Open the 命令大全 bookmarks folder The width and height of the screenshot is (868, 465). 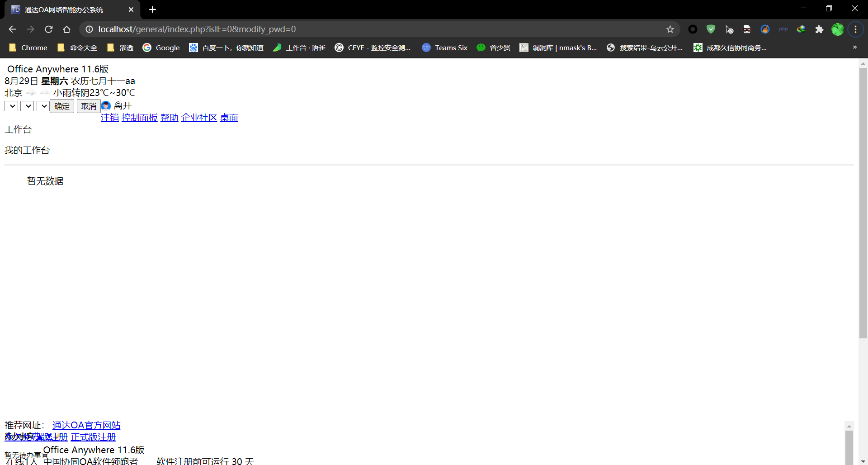[77, 47]
